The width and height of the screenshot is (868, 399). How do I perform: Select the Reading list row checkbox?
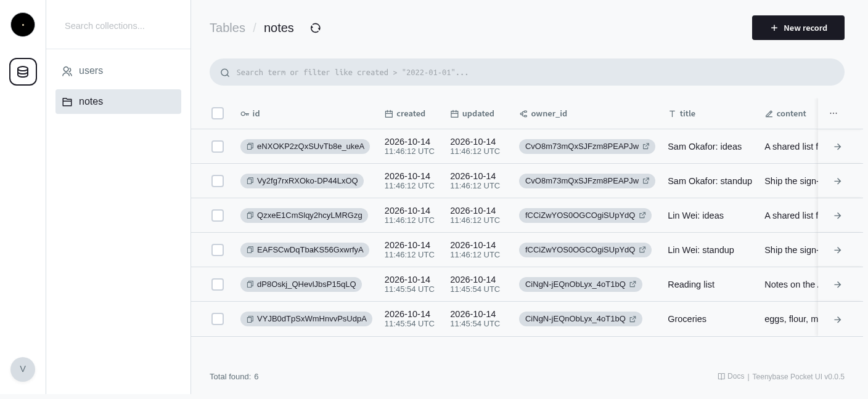coord(218,284)
